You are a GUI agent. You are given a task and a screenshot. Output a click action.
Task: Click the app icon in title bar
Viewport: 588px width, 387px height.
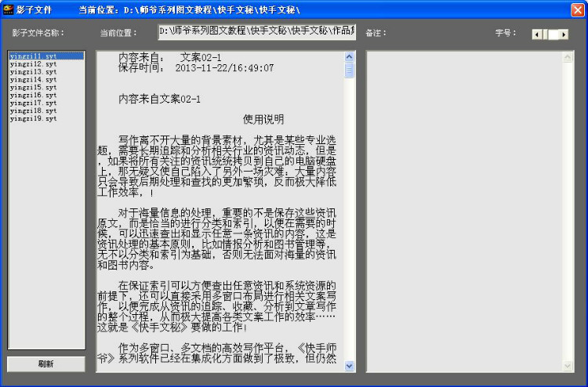click(x=7, y=9)
